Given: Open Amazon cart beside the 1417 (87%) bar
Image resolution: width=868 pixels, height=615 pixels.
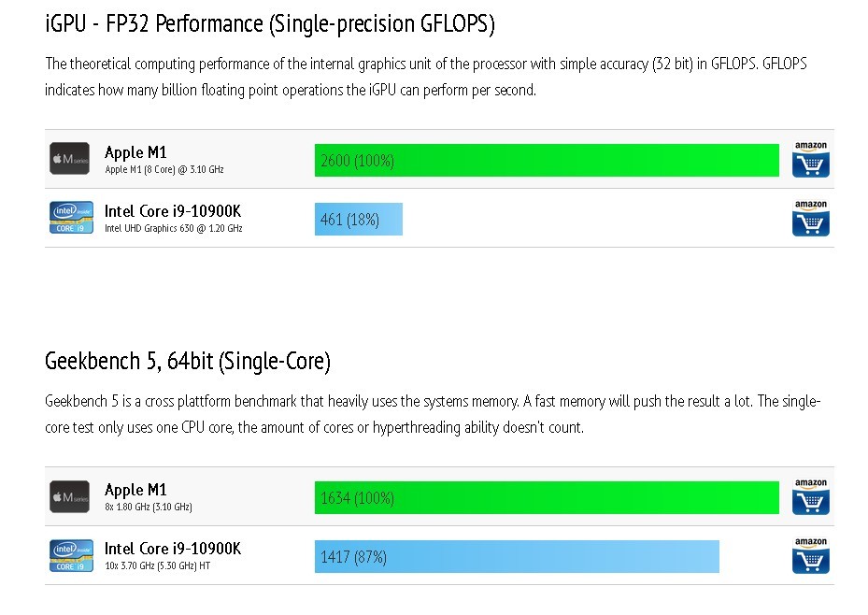Looking at the screenshot, I should 810,555.
